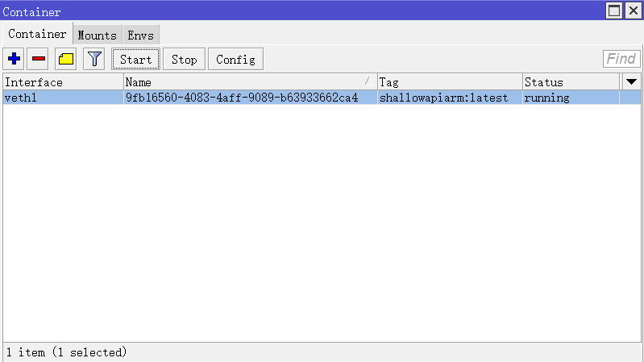The height and width of the screenshot is (362, 644).
Task: Switch to the Mounts tab
Action: [98, 35]
